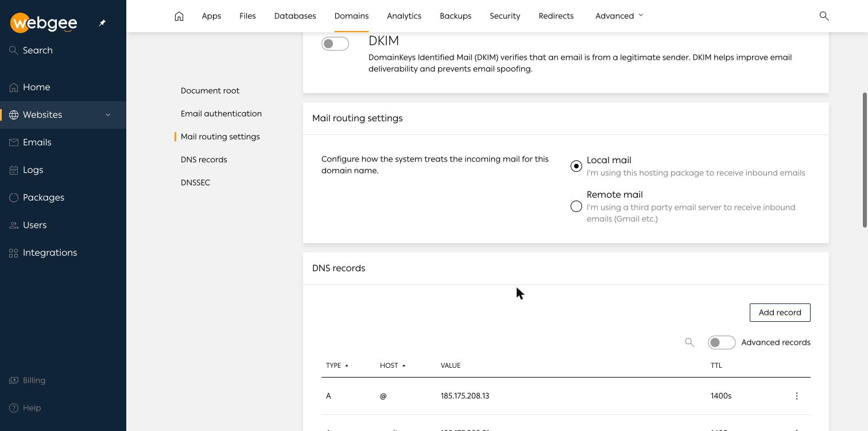Click the DNS records panel heading
This screenshot has width=868, height=431.
pyautogui.click(x=339, y=268)
